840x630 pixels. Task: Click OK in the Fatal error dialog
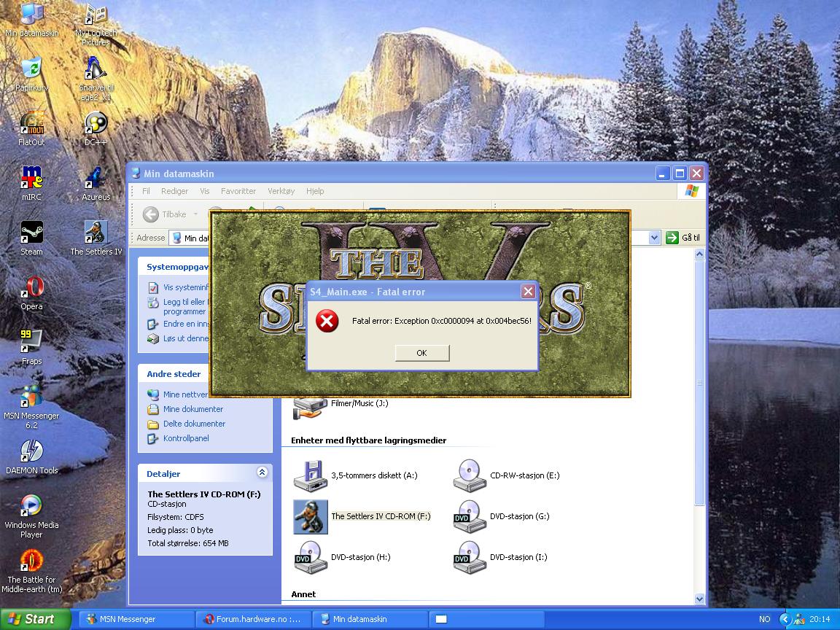coord(422,353)
